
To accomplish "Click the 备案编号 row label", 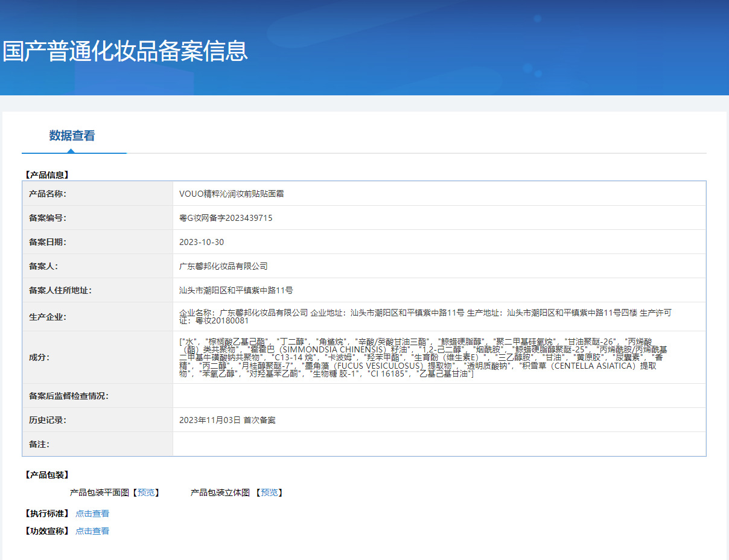I will [x=48, y=218].
